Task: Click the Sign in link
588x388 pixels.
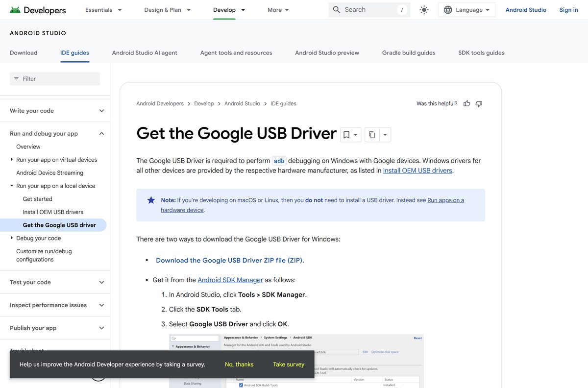Action: 568,10
